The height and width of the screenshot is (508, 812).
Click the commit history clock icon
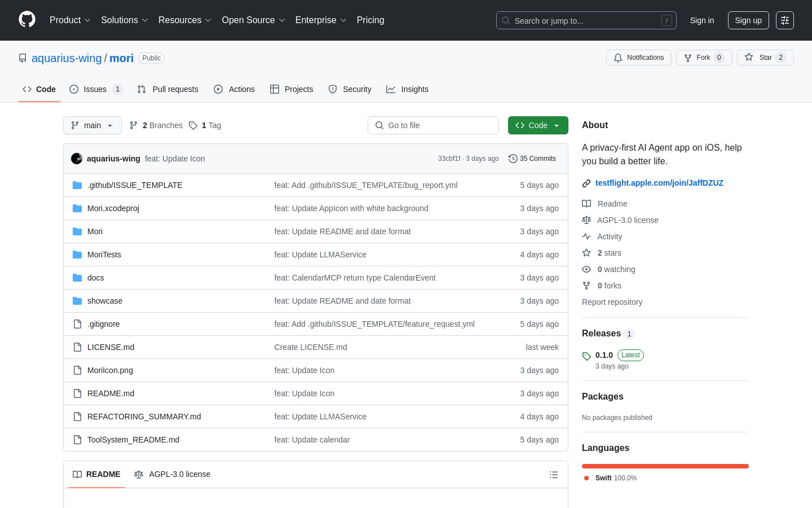513,159
